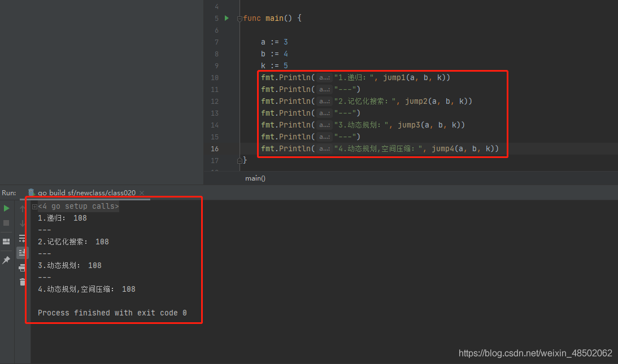The height and width of the screenshot is (364, 618).
Task: Click the k := 5 assignment line
Action: tap(275, 65)
